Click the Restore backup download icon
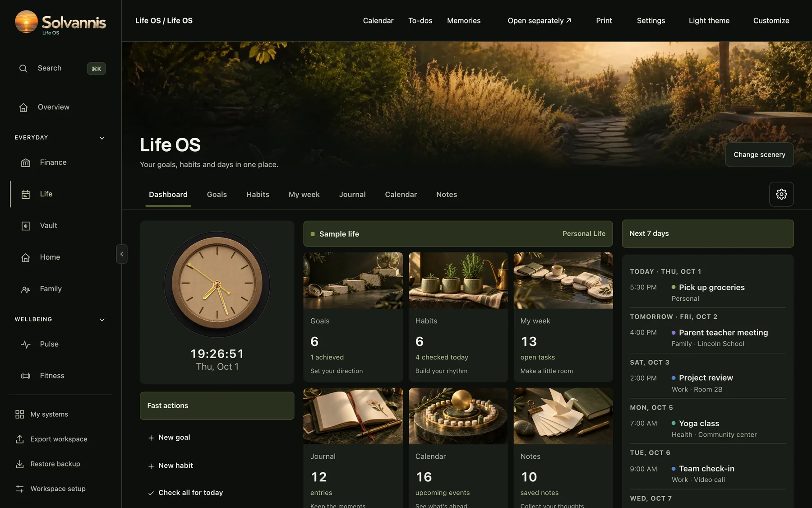812x508 pixels. pyautogui.click(x=19, y=464)
